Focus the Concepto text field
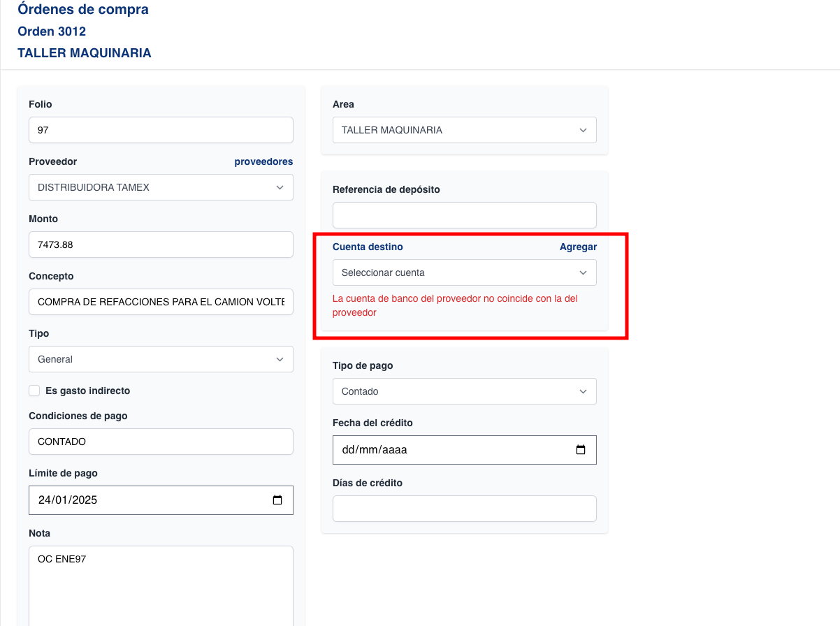 pyautogui.click(x=161, y=302)
